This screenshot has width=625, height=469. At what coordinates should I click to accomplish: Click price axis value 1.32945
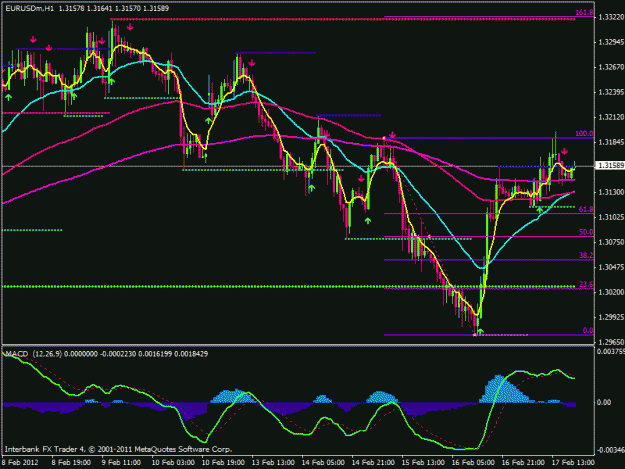point(611,42)
